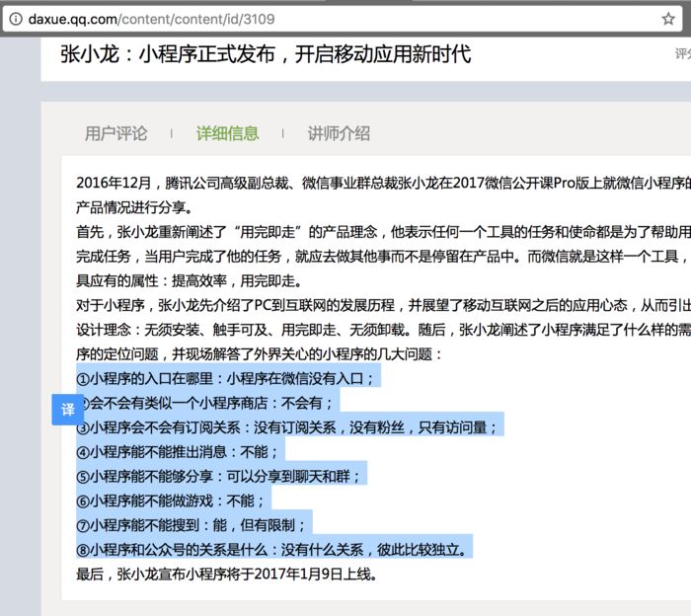Click the line beginning 序的定位问题，并现场解答了
Screen dimensions: 691x616
coord(259,353)
